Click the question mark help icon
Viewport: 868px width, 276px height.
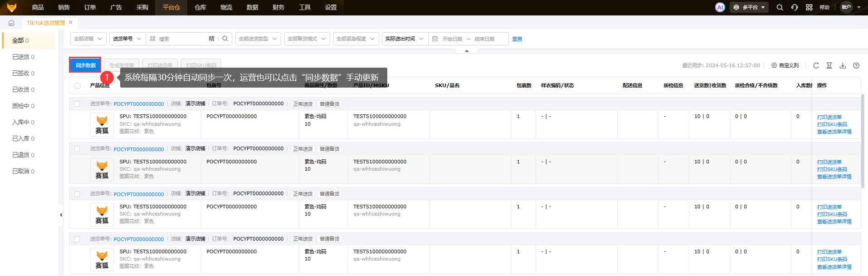click(x=856, y=65)
